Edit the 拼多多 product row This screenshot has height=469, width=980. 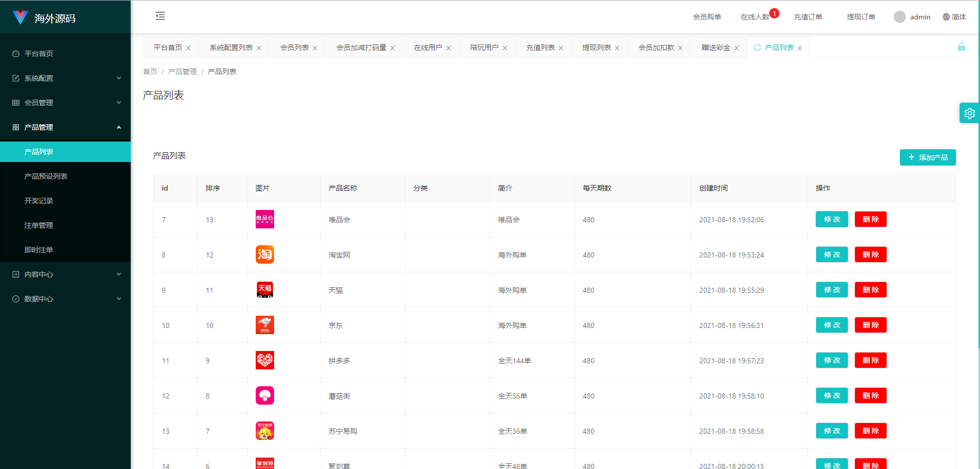pyautogui.click(x=831, y=360)
